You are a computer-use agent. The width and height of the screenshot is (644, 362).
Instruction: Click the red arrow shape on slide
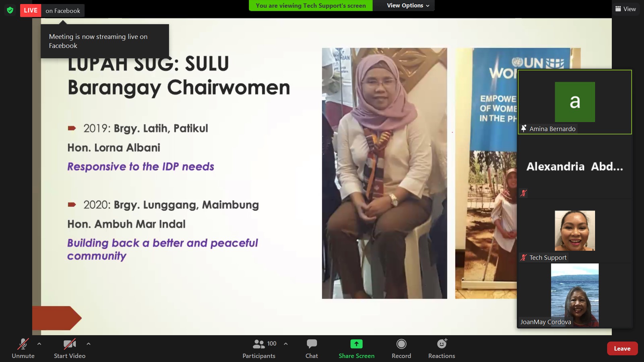tap(57, 318)
